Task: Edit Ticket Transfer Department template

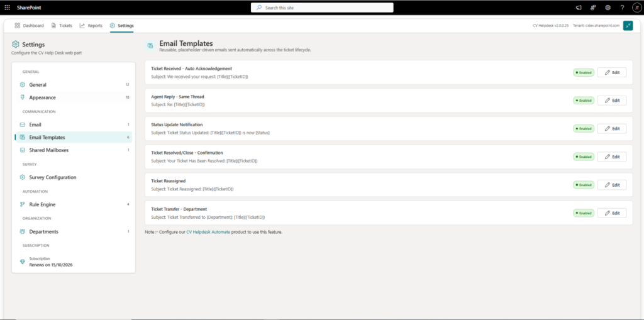Action: [612, 212]
